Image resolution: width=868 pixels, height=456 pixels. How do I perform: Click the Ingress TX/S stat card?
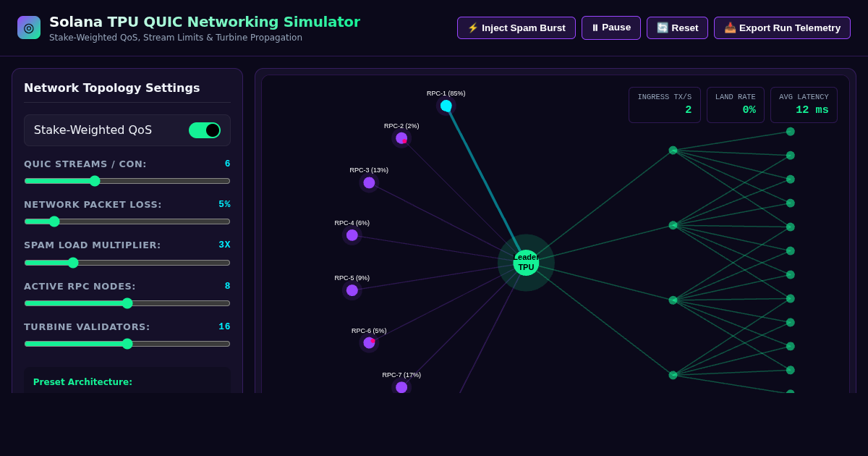tap(665, 105)
